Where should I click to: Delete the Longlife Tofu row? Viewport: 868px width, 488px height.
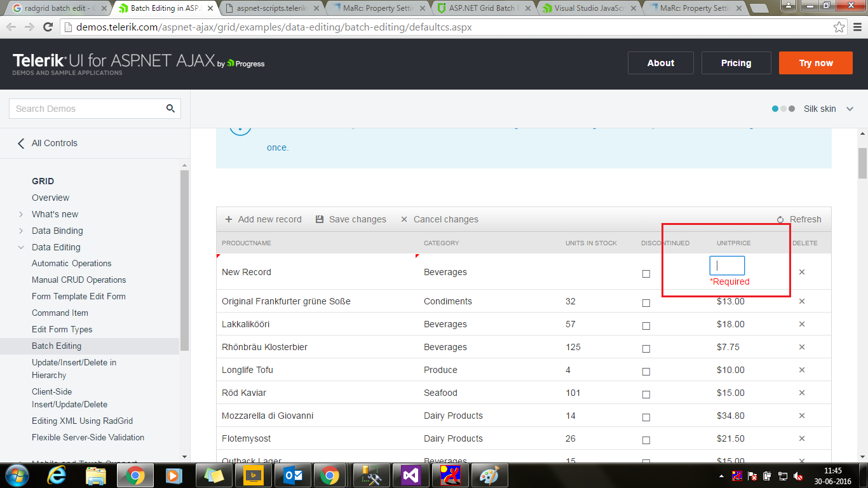[x=802, y=370]
